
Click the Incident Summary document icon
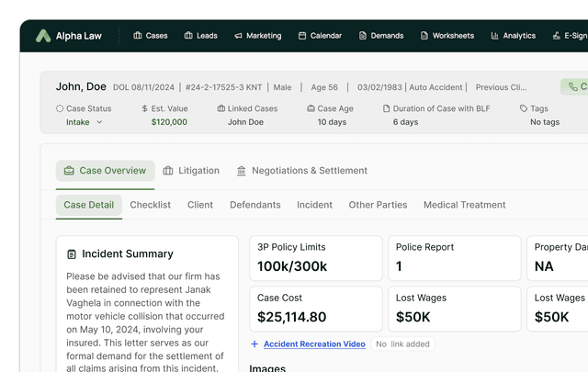click(72, 254)
